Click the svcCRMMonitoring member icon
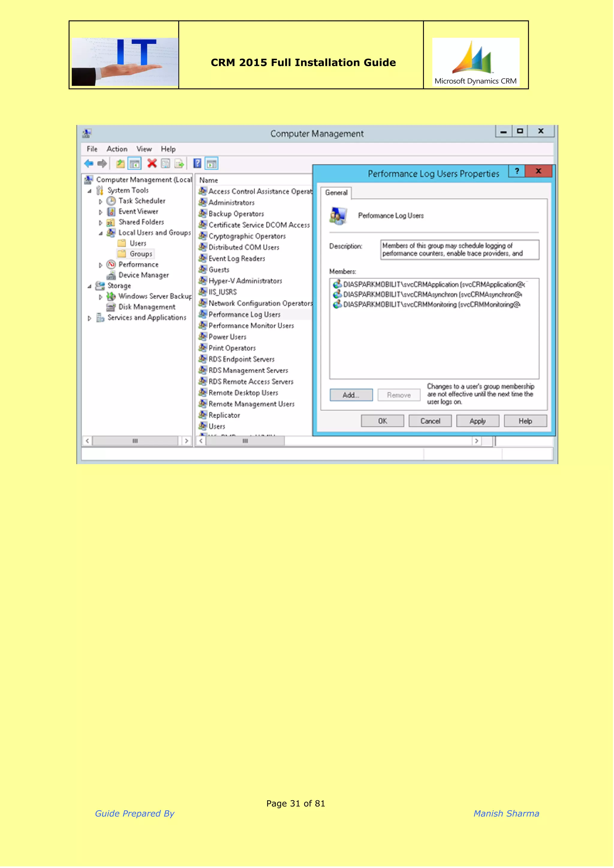The height and width of the screenshot is (868, 614). pos(338,305)
